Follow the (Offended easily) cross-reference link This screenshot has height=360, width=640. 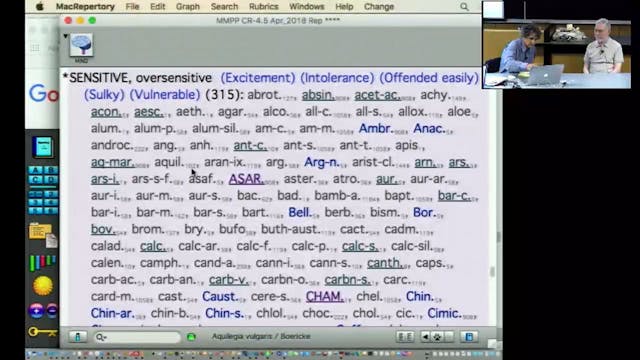[x=429, y=78]
